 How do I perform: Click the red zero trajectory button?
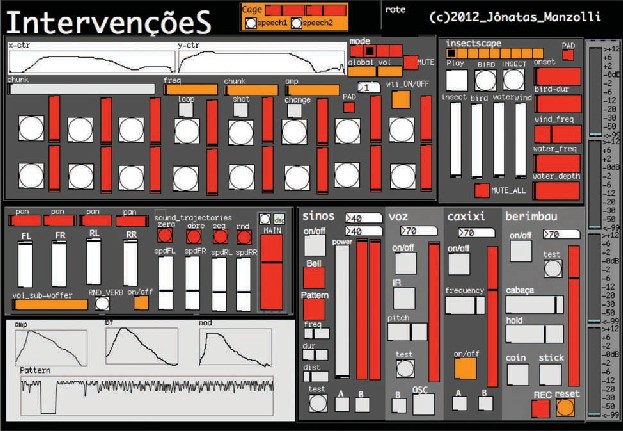pos(165,237)
